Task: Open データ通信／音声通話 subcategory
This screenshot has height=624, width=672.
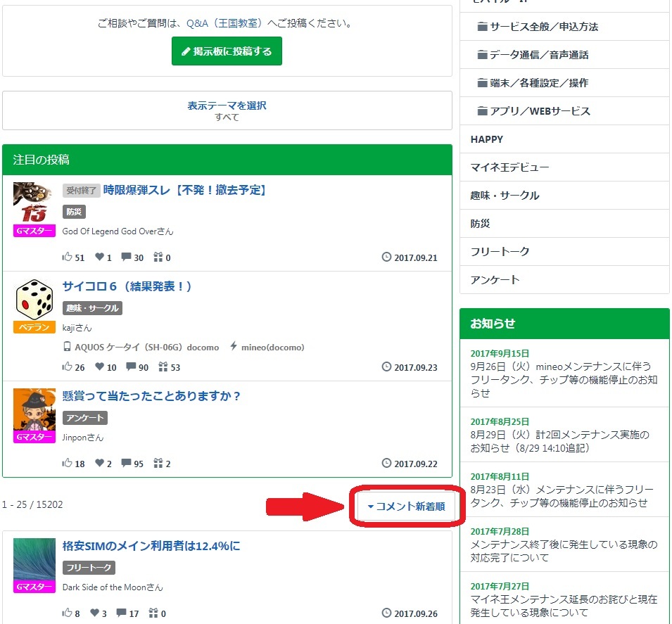Action: tap(539, 55)
